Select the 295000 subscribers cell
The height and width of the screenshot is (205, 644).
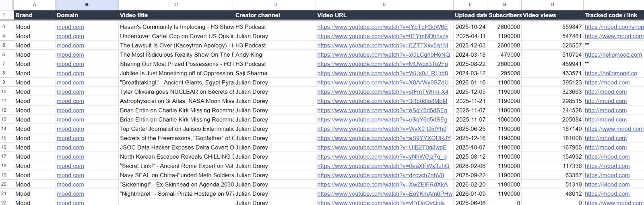coord(504,73)
